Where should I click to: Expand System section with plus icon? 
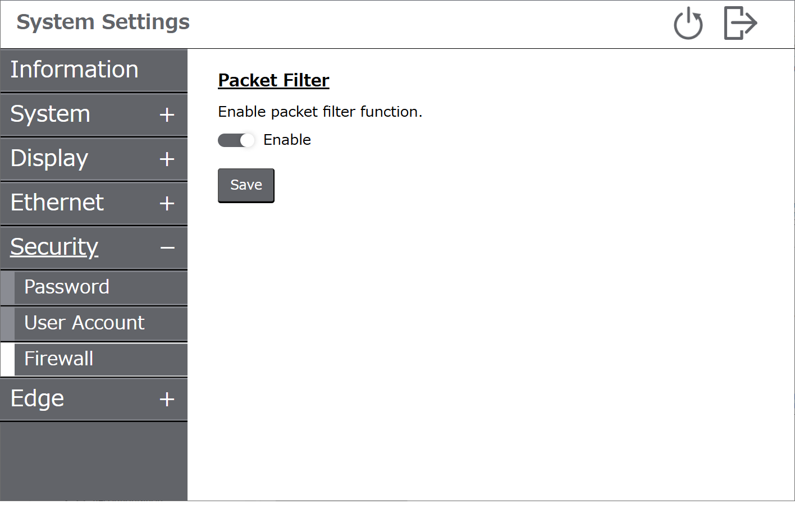167,115
